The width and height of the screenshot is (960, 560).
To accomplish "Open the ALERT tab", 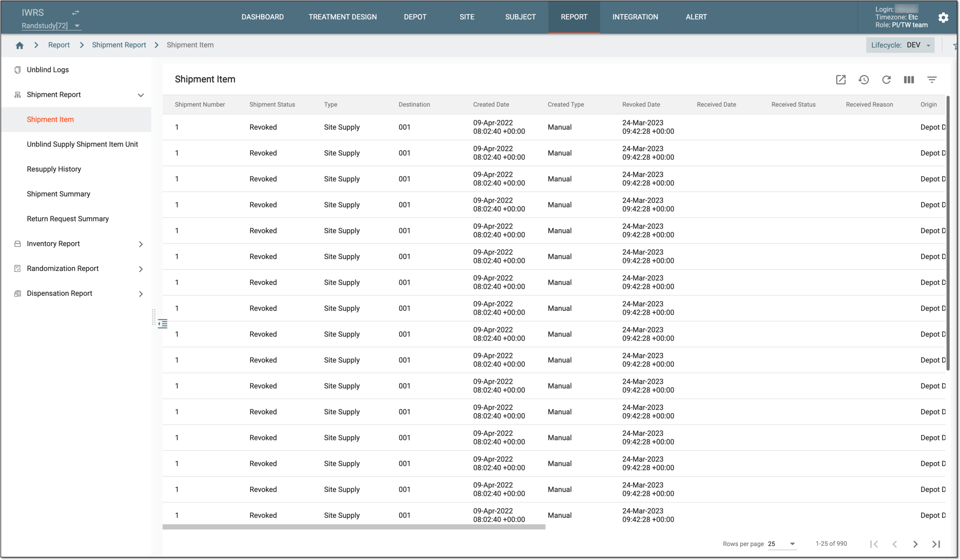I will 696,17.
